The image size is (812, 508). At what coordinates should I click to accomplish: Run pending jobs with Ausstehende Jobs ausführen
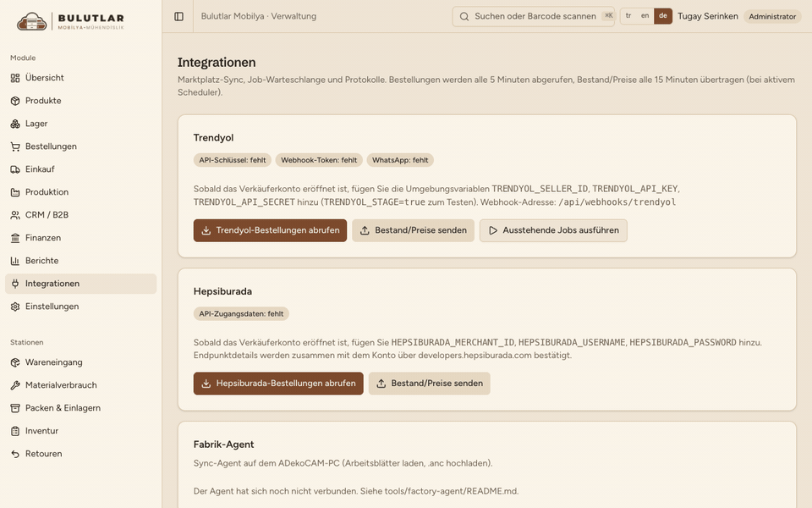pyautogui.click(x=553, y=230)
